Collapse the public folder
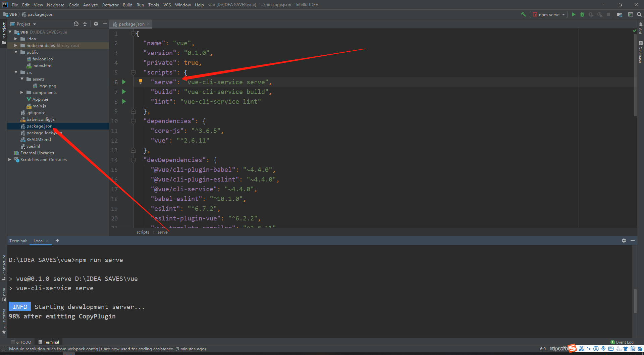The width and height of the screenshot is (644, 355). (x=16, y=52)
